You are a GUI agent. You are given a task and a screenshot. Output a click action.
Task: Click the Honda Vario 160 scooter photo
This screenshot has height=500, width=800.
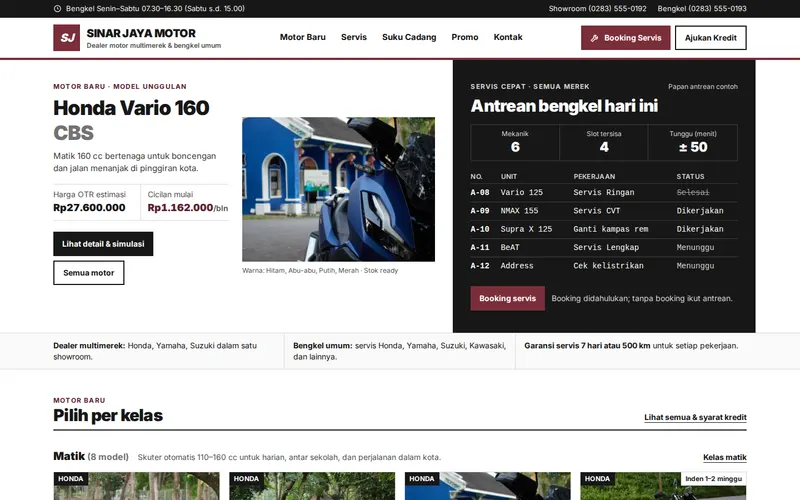[339, 189]
